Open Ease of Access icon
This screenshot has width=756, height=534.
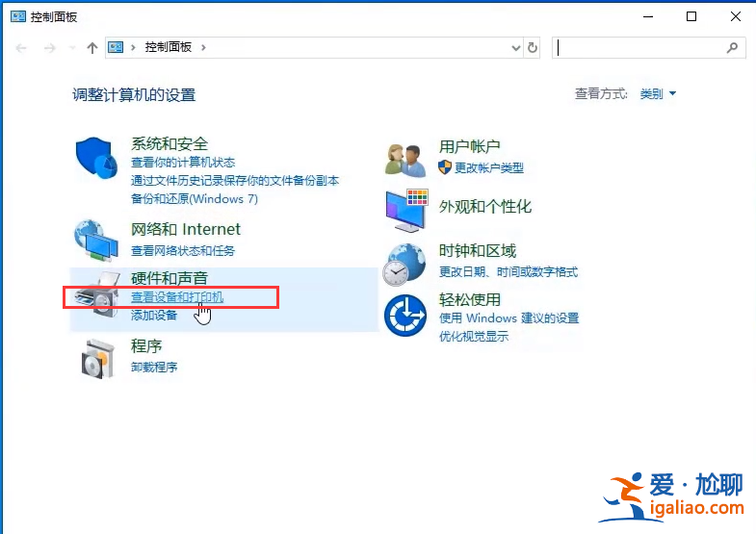pos(405,316)
